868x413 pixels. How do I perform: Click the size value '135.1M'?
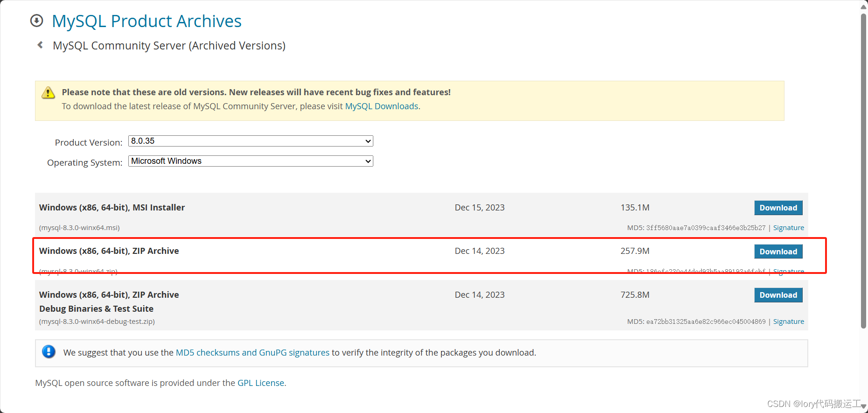coord(635,208)
